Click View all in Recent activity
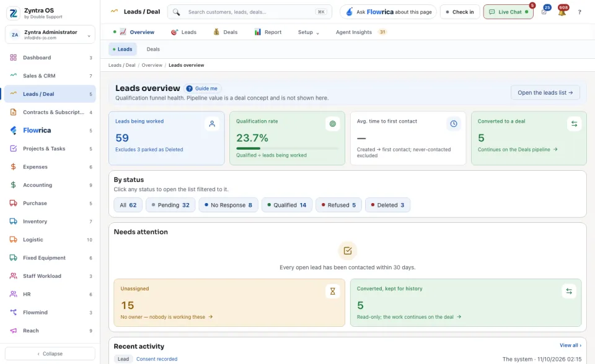This screenshot has width=595, height=364. [570, 345]
